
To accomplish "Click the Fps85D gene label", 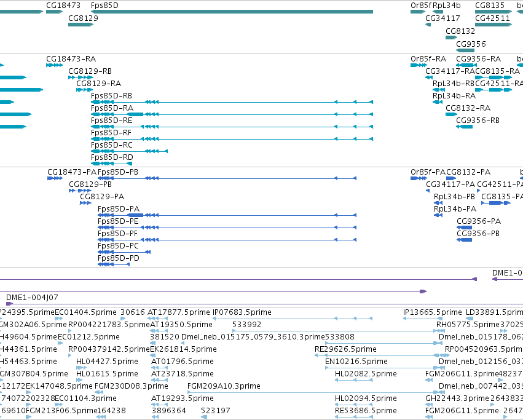I will (x=104, y=6).
